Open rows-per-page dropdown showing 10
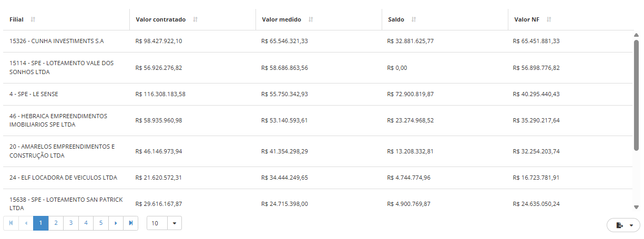This screenshot has width=644, height=239. [164, 223]
